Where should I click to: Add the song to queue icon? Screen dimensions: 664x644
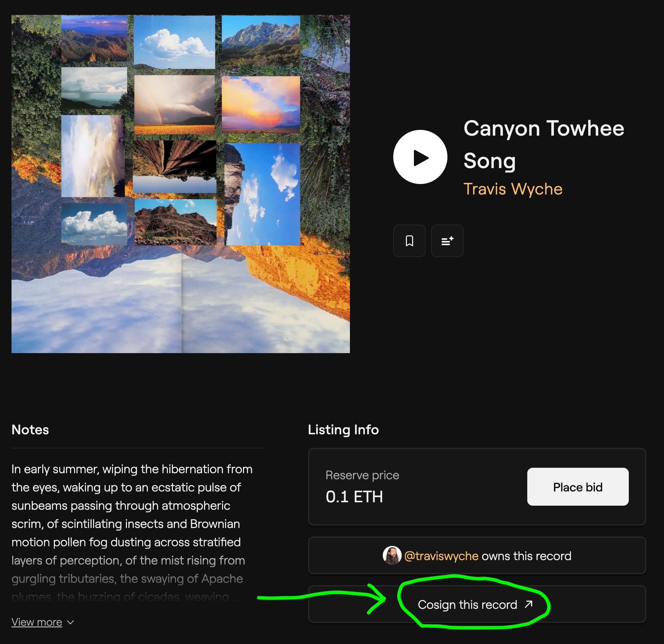(x=447, y=241)
